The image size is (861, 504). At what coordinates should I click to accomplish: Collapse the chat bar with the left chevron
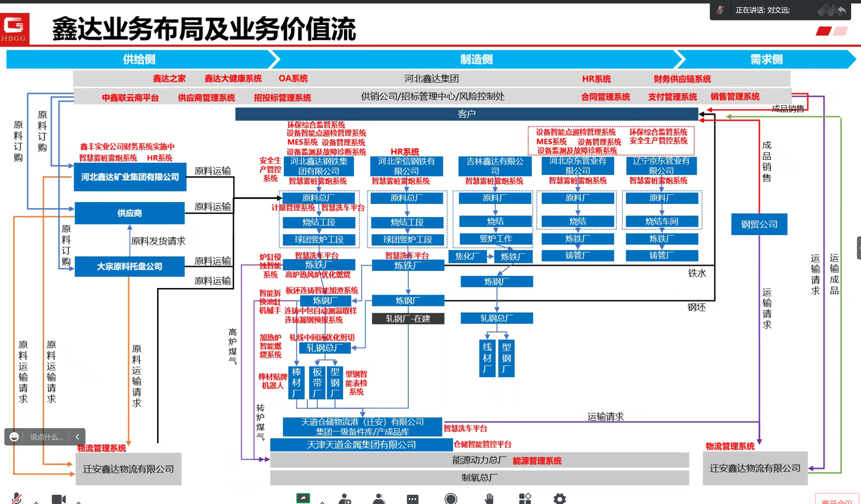(77, 437)
